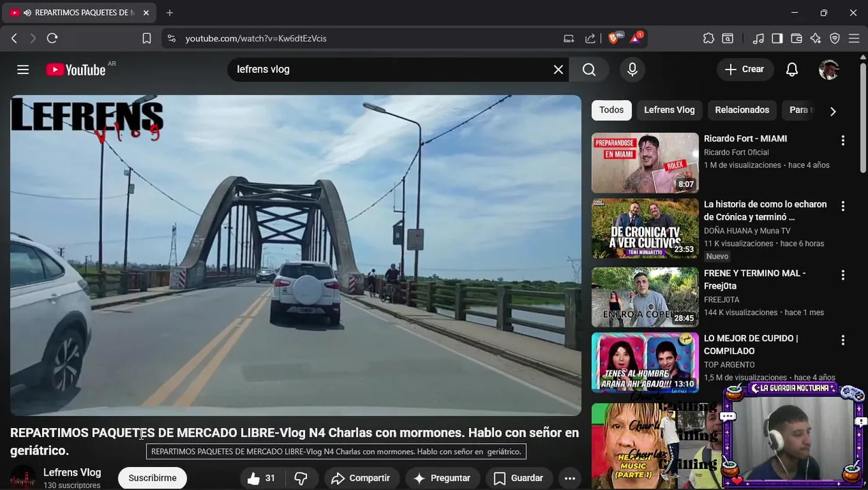Open the Preguntar AI button

click(442, 478)
